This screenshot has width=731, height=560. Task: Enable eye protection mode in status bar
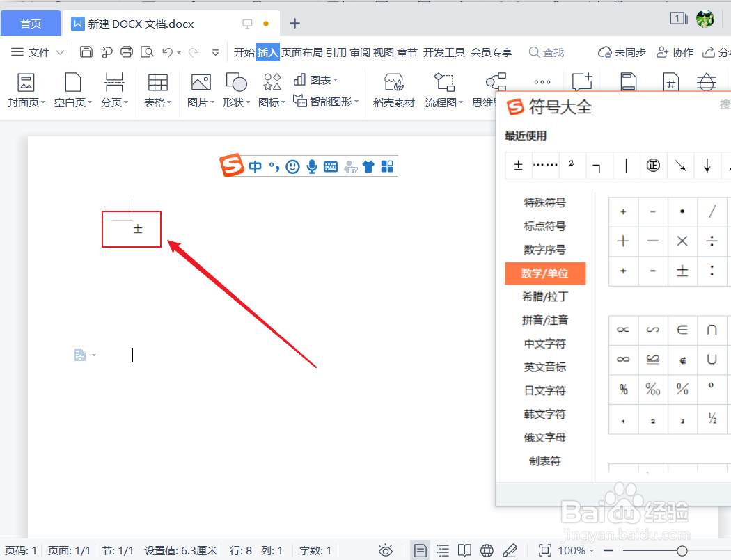[x=386, y=550]
